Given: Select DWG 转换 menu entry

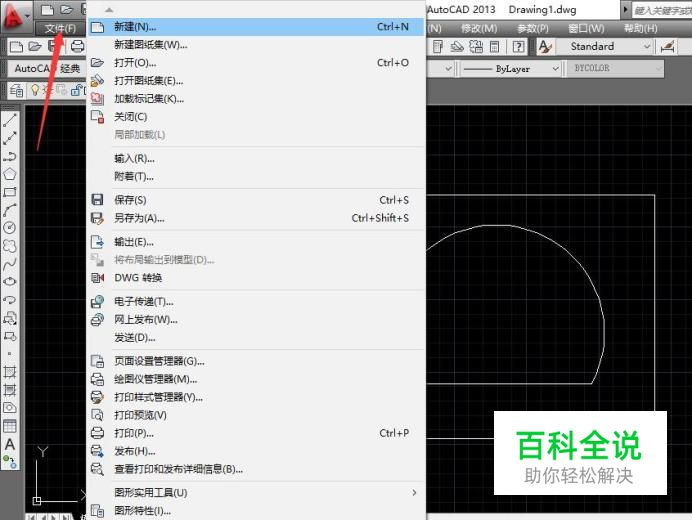Looking at the screenshot, I should (257, 278).
